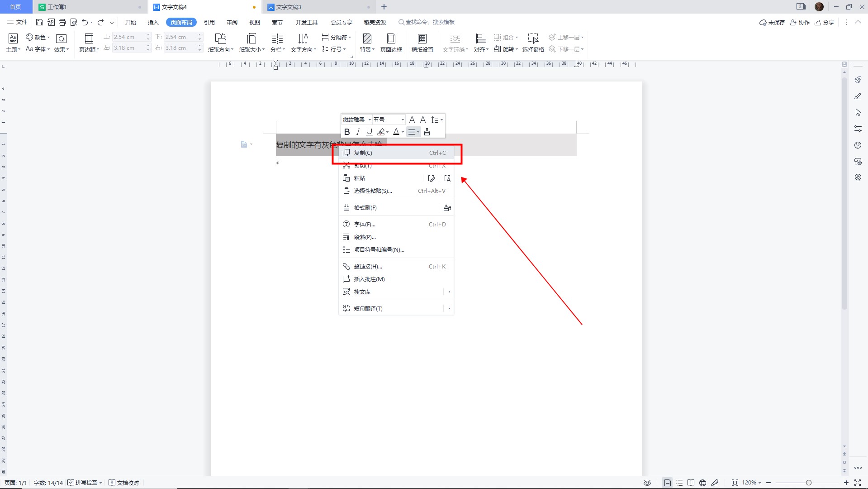
Task: Click the 文字方向 text direction icon
Action: [x=303, y=38]
